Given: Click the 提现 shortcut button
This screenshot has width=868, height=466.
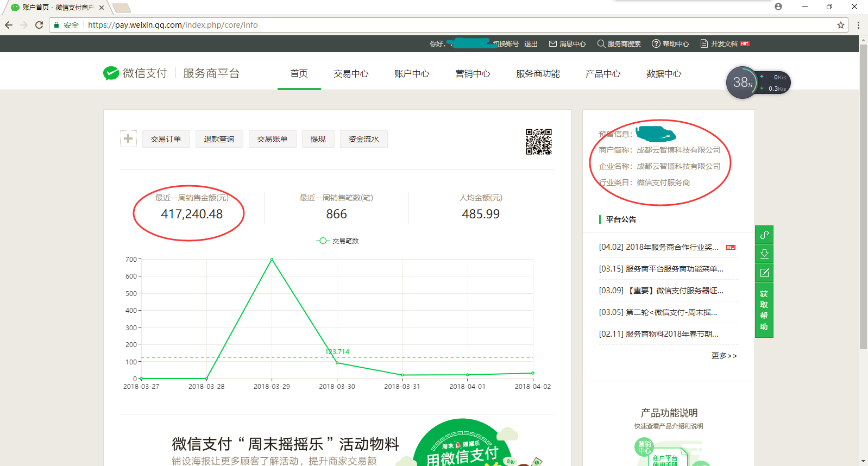Looking at the screenshot, I should [x=318, y=139].
